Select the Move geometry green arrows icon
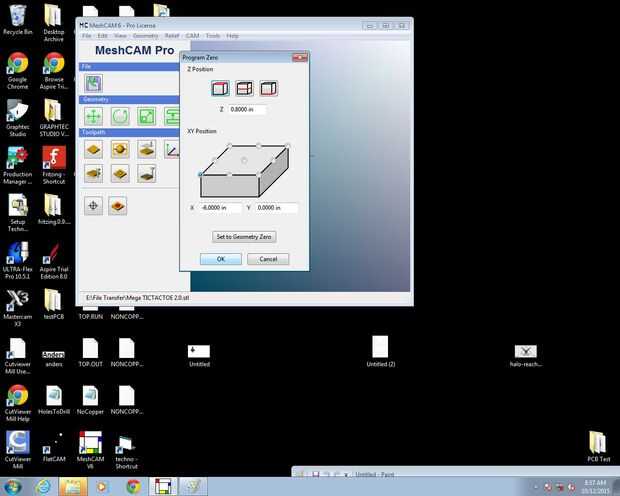This screenshot has height=496, width=620. click(94, 116)
